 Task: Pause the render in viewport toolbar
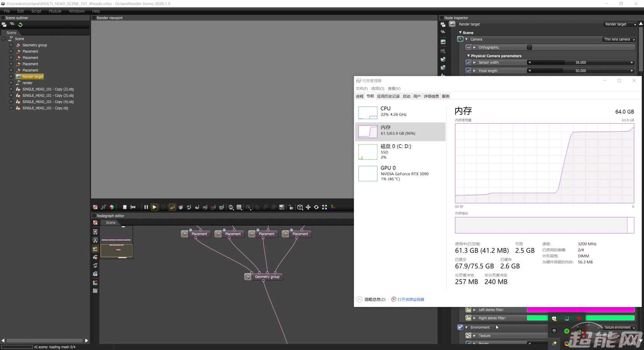coord(146,207)
